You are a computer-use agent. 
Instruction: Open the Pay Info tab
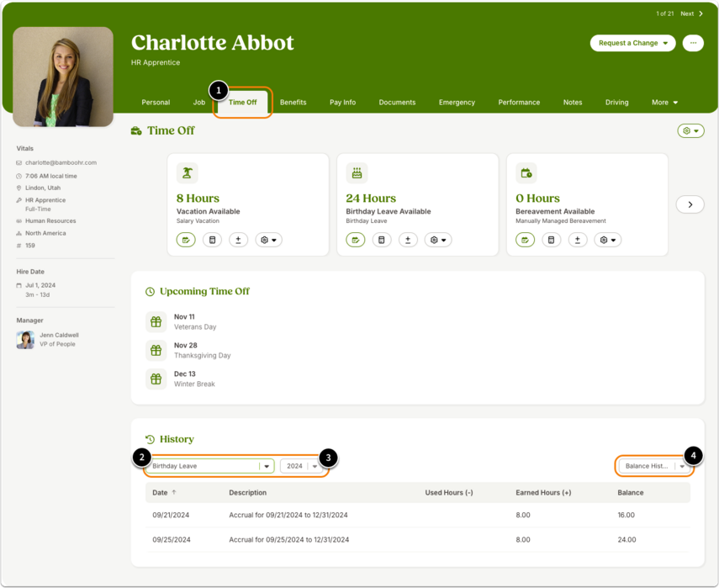(x=342, y=103)
